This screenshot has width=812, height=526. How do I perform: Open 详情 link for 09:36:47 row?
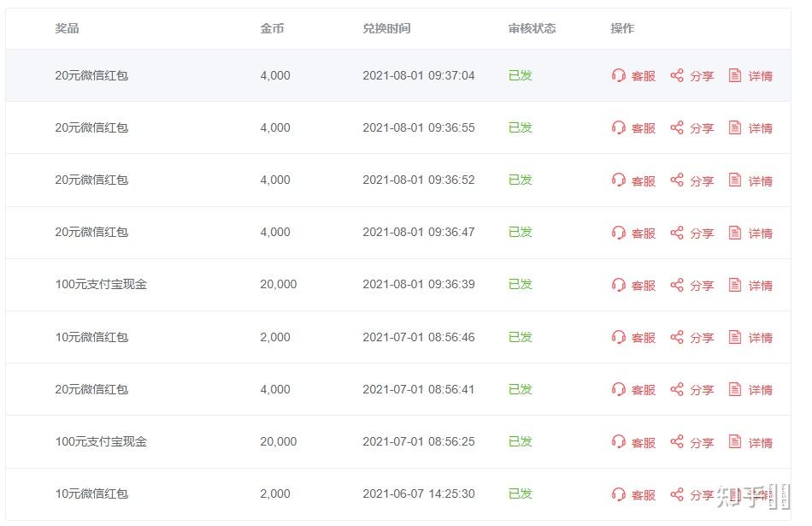coord(760,233)
